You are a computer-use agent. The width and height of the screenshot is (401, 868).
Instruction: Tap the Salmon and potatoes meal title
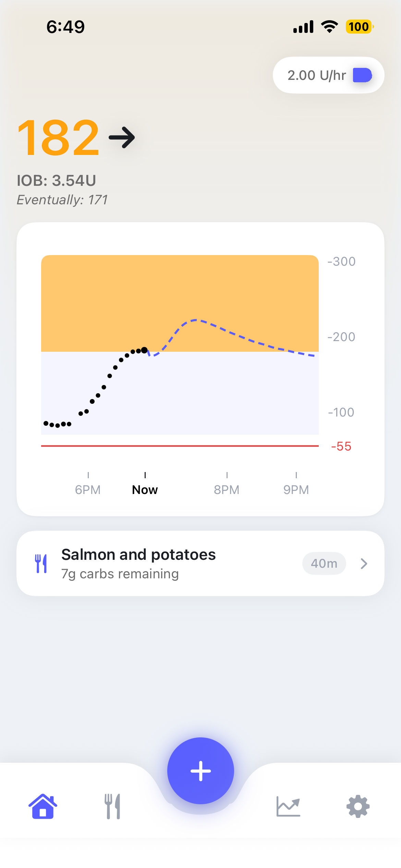(x=138, y=555)
